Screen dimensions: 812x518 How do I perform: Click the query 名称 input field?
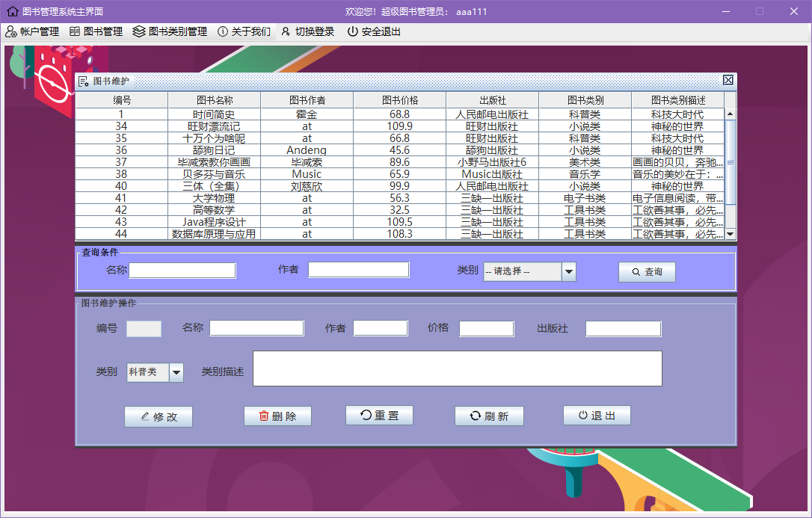coord(182,271)
